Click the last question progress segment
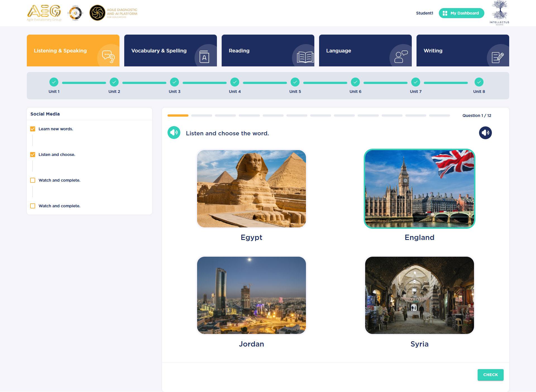This screenshot has height=392, width=536. 439,116
